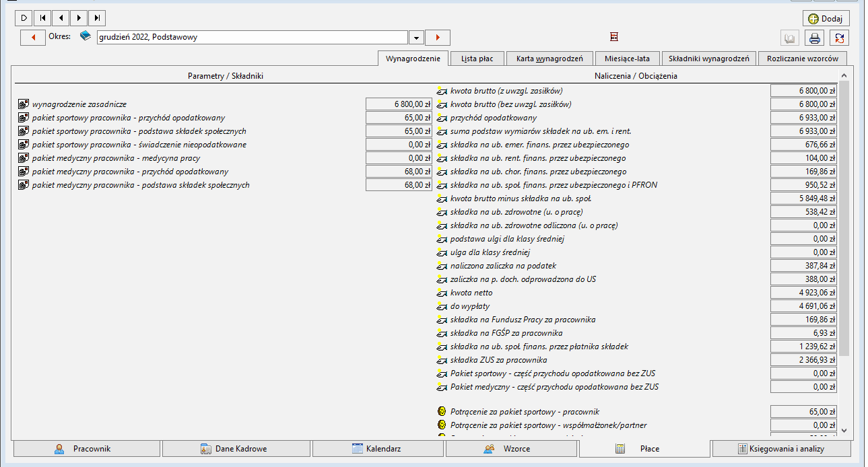Click the vertical scrollbar down arrow
Image resolution: width=868 pixels, height=467 pixels.
coord(844,430)
